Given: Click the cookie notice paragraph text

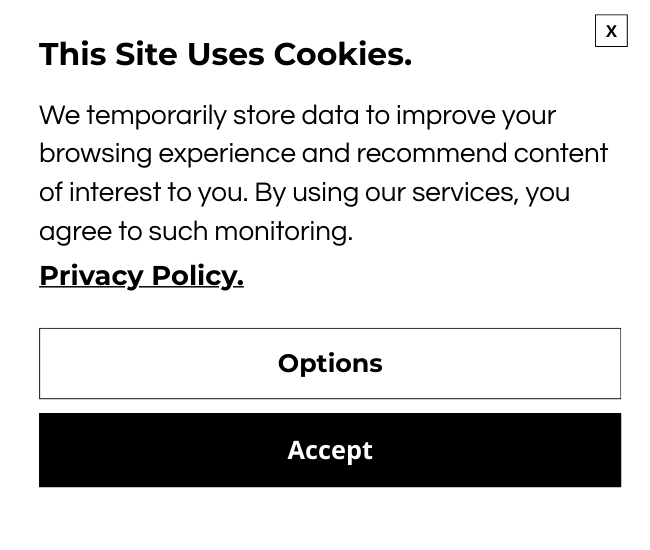Looking at the screenshot, I should click(x=323, y=173).
